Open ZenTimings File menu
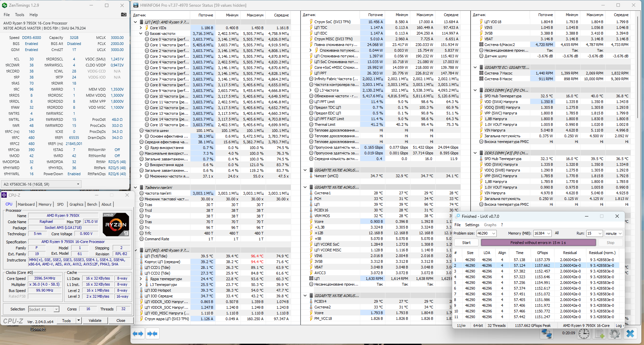Image resolution: width=644 pixels, height=345 pixels. [x=7, y=15]
